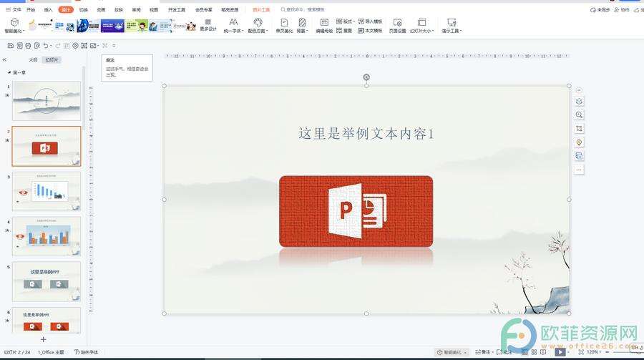The image size is (644, 360).
Task: Open the 会员专享 tab
Action: point(204,9)
